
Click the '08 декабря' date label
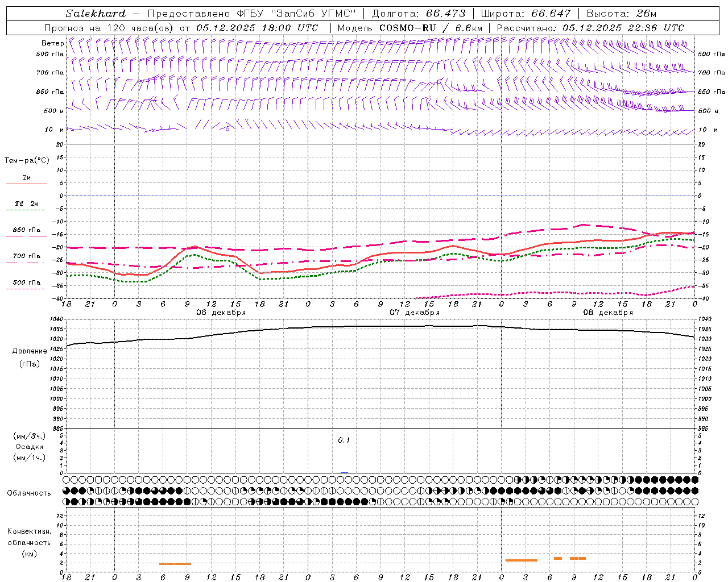[607, 313]
